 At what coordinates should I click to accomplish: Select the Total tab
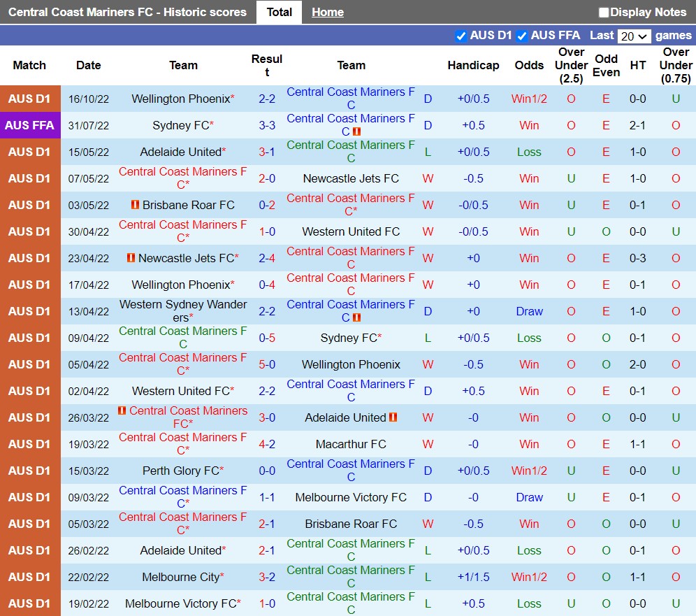coord(279,13)
